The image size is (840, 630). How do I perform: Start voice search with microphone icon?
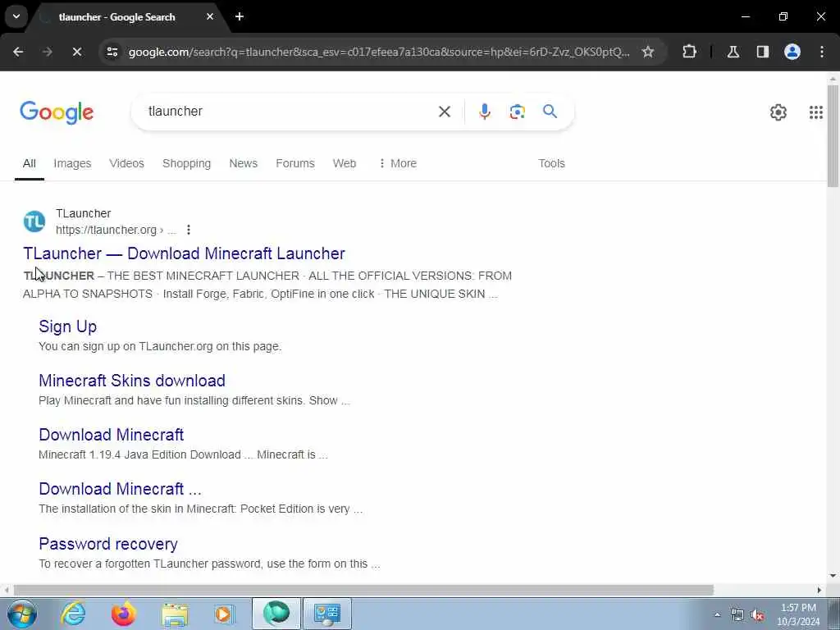click(484, 112)
